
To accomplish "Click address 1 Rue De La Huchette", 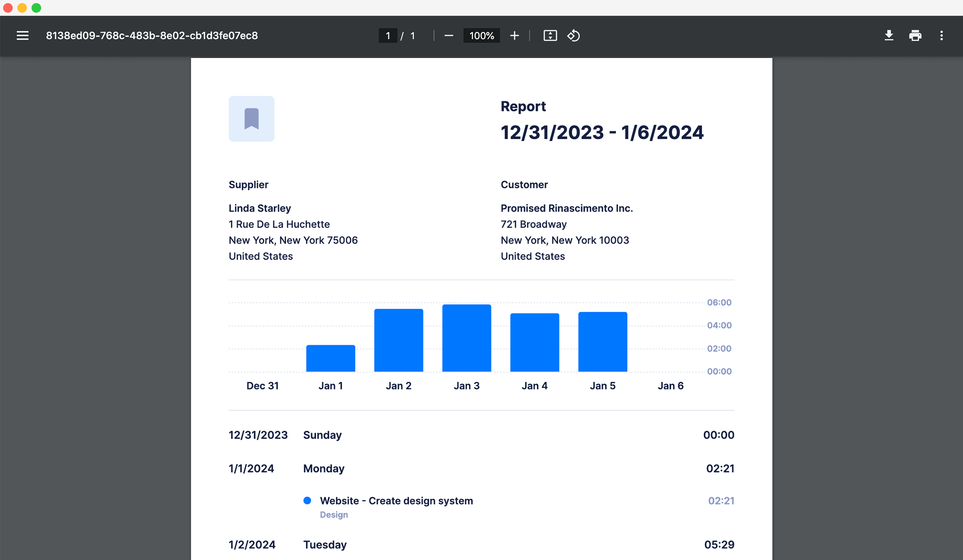I will [279, 224].
